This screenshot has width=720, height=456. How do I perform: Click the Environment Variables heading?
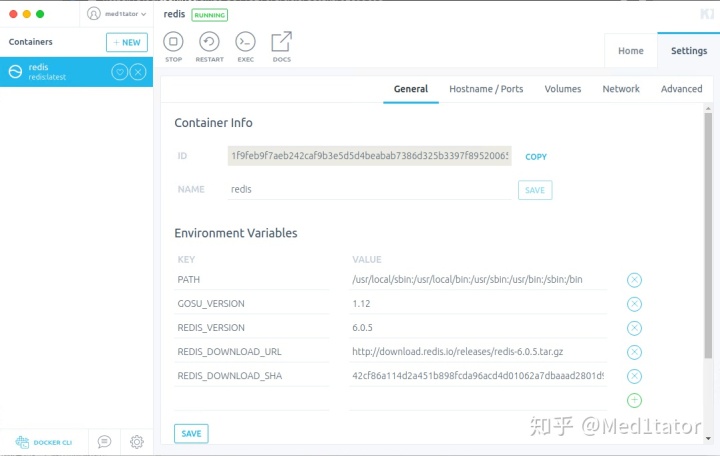[x=236, y=233]
